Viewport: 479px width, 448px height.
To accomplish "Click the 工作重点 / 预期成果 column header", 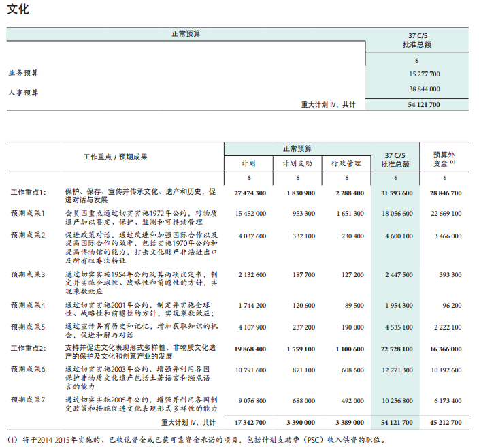I will coord(115,157).
